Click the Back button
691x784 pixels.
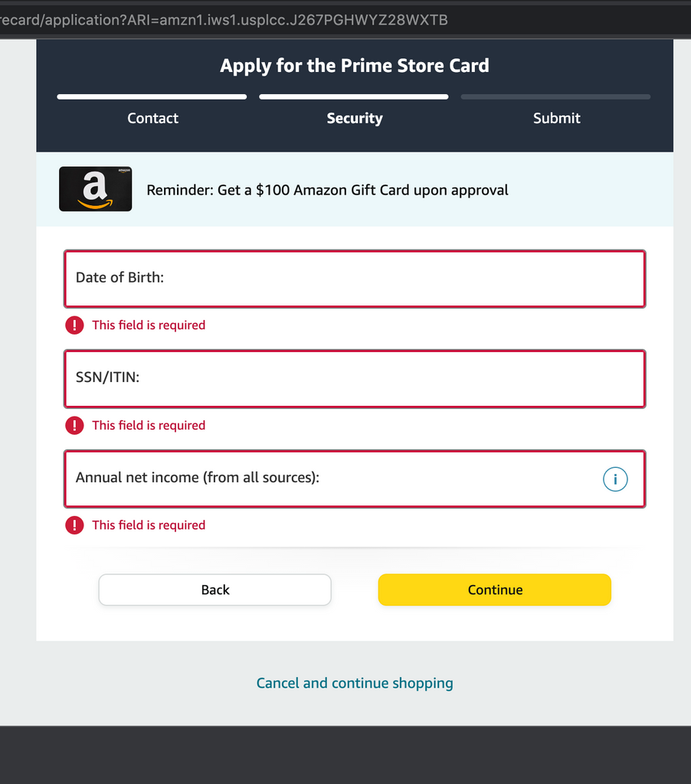tap(215, 590)
